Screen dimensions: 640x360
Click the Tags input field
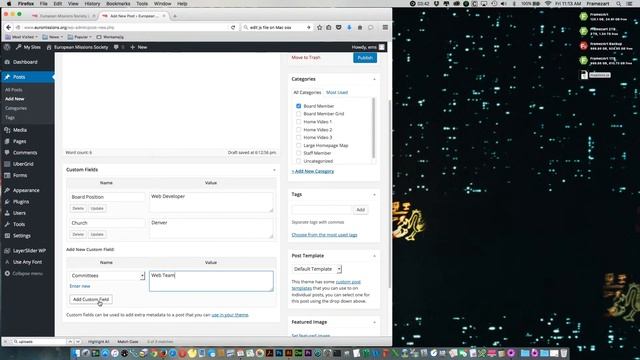321,210
